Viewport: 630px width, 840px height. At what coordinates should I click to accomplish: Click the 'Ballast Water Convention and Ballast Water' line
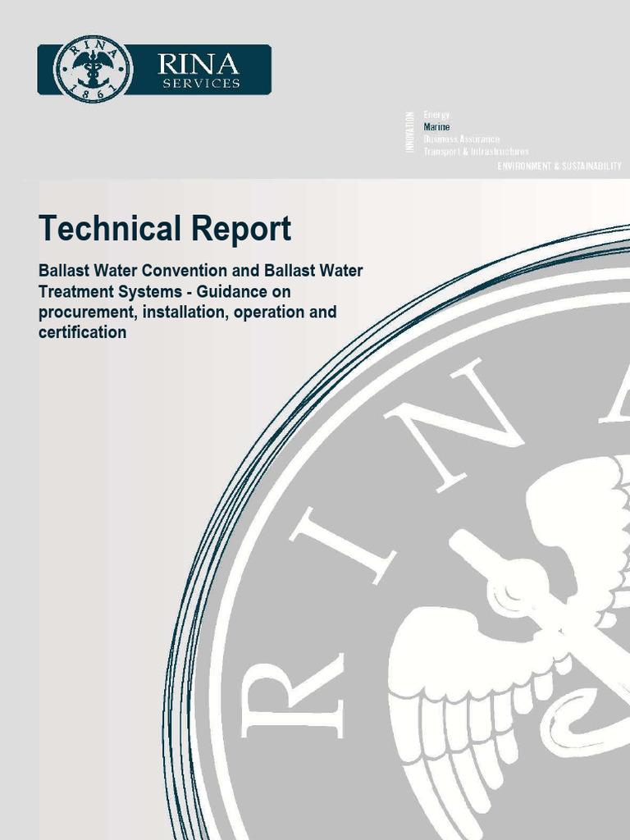(x=200, y=271)
